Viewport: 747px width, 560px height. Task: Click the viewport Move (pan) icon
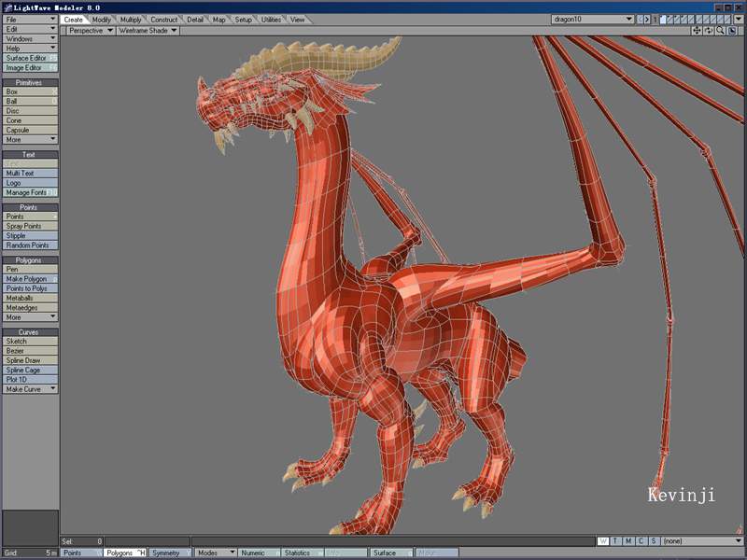[697, 31]
